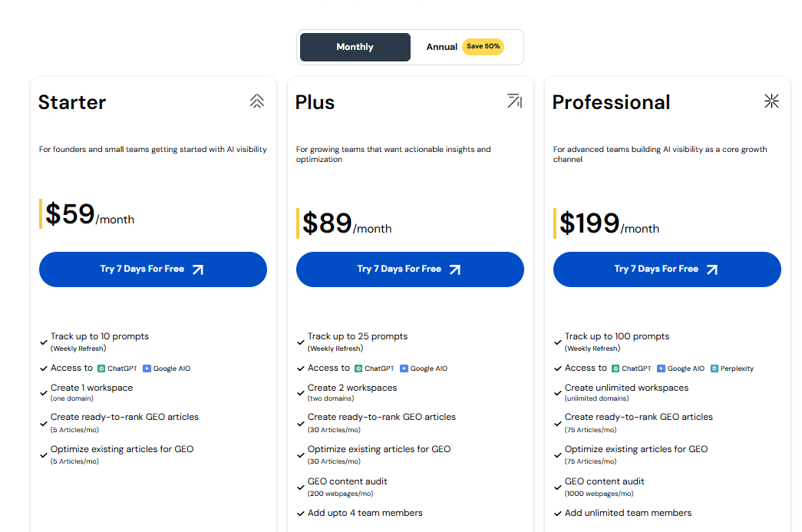Switch billing back to Monthly
This screenshot has height=532, width=802.
(x=355, y=47)
